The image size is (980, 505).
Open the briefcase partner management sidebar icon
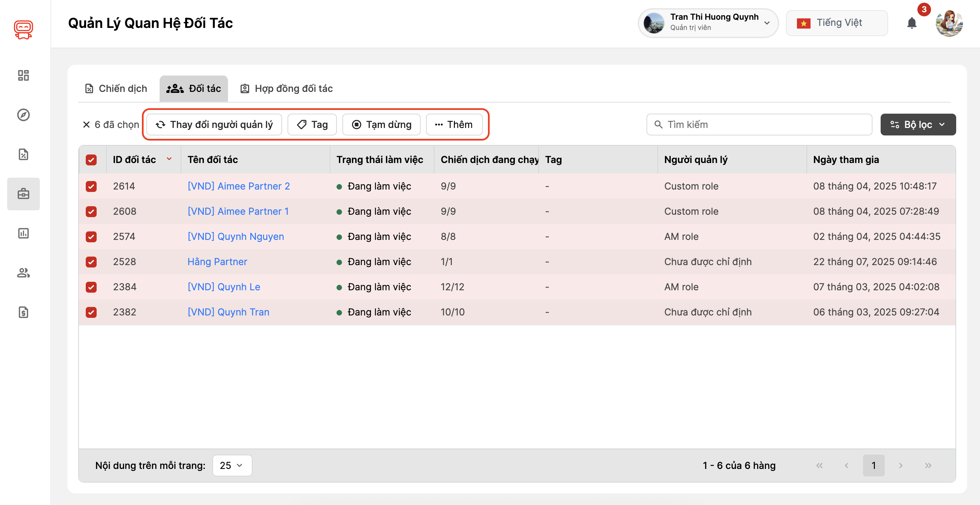pos(23,194)
